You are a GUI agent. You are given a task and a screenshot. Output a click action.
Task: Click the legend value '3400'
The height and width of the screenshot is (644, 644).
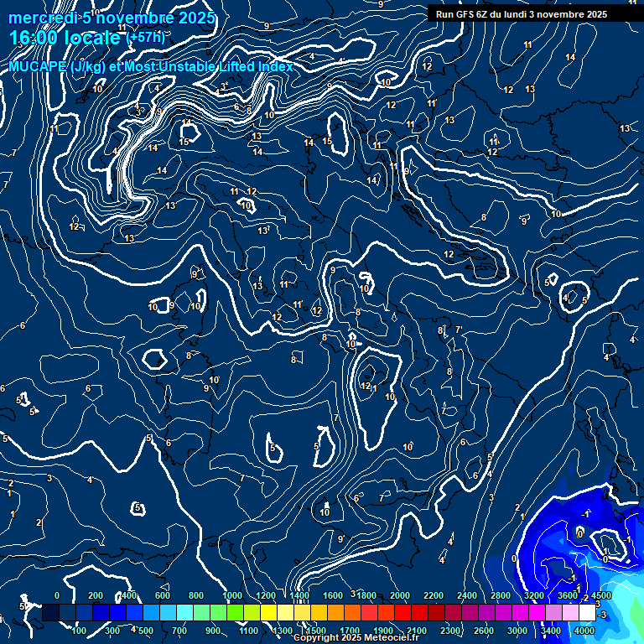551,631
